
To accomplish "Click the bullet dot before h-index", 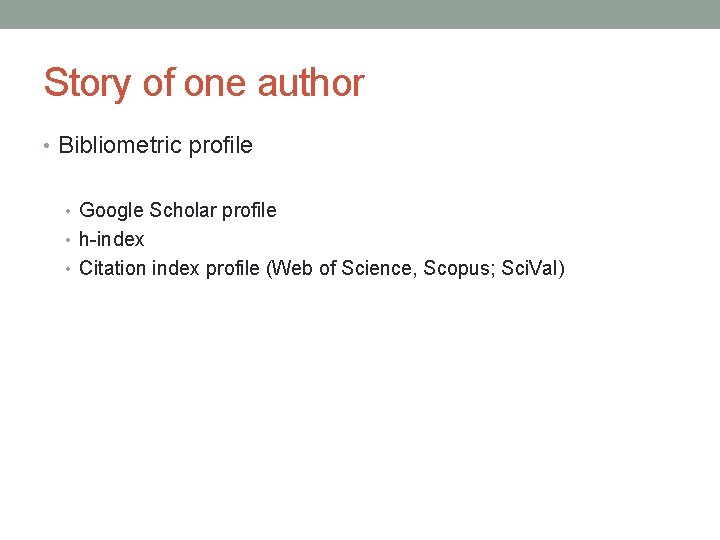I will [x=68, y=240].
